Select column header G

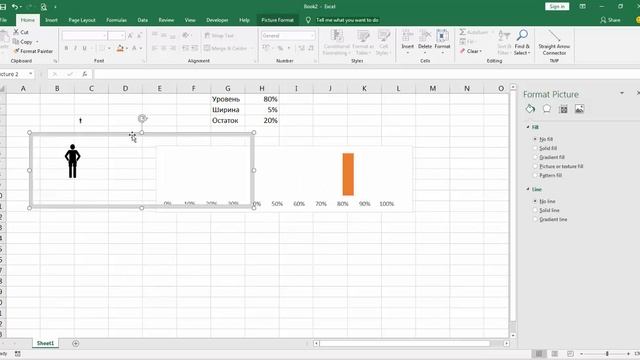point(228,88)
